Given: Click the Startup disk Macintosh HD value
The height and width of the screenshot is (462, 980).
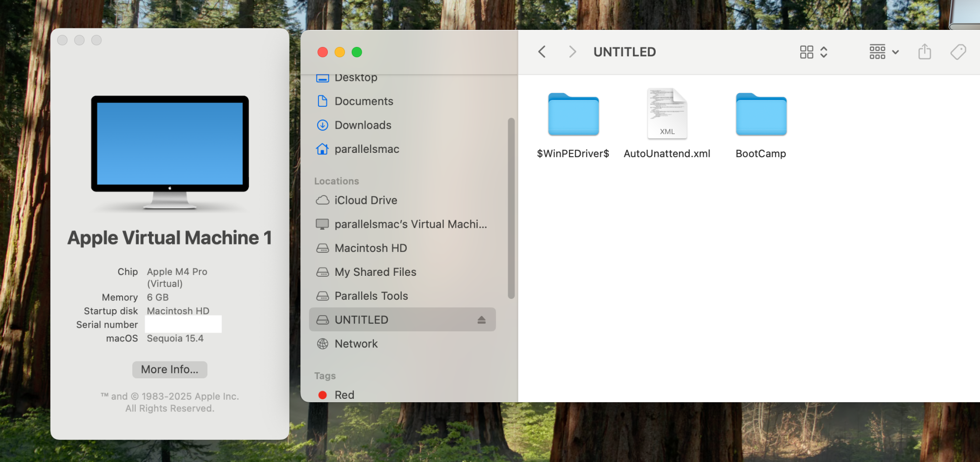Looking at the screenshot, I should 178,311.
